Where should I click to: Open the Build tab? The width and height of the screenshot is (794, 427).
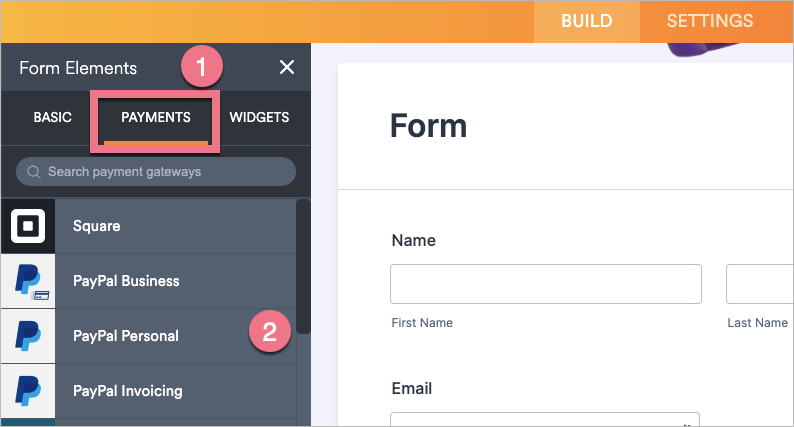point(587,21)
